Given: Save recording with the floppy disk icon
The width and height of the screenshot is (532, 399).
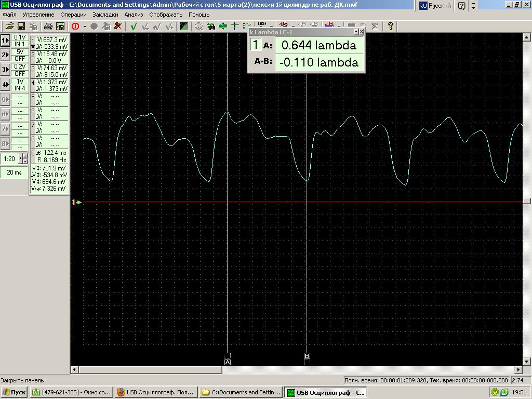Looking at the screenshot, I should [x=21, y=26].
